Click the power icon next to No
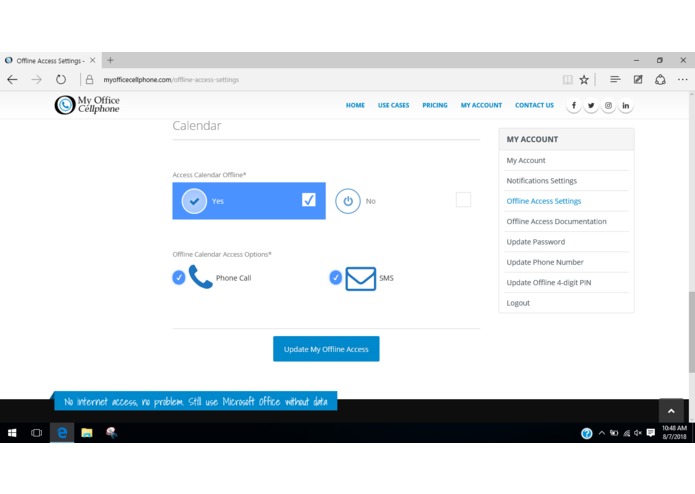The image size is (695, 494). pos(348,201)
